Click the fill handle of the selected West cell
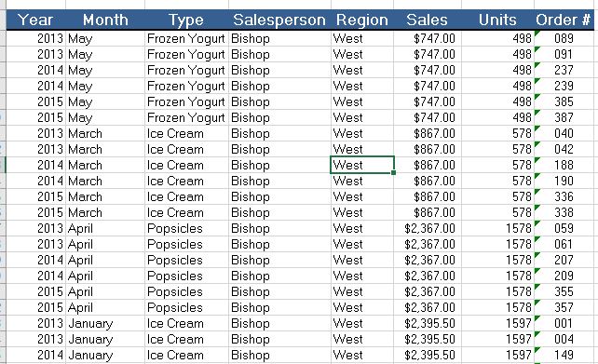Viewport: 598px width, 364px height. point(394,172)
